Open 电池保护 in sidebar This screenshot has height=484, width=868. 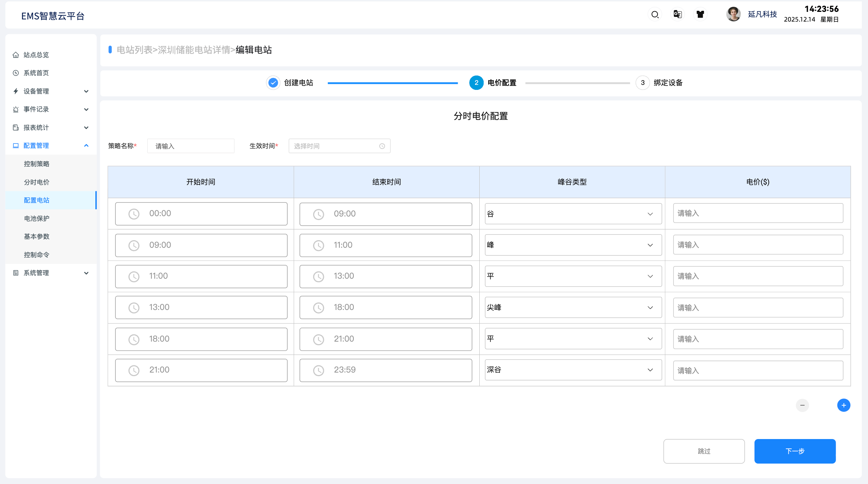pyautogui.click(x=37, y=219)
